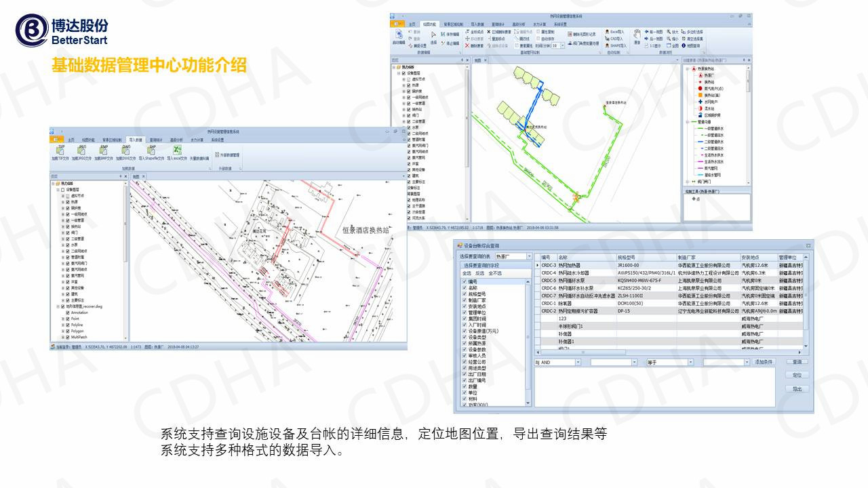Toggle the 设备类型 field checkbox
The width and height of the screenshot is (868, 488).
coord(464,337)
